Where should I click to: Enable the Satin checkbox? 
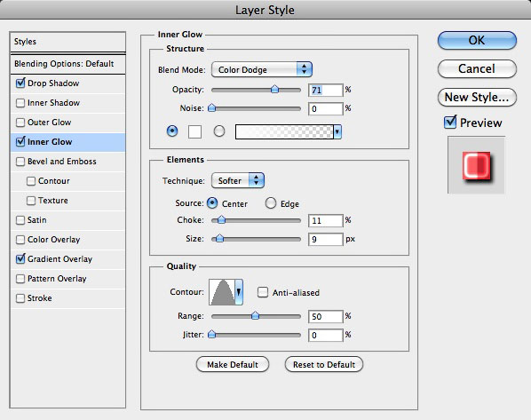pos(20,220)
